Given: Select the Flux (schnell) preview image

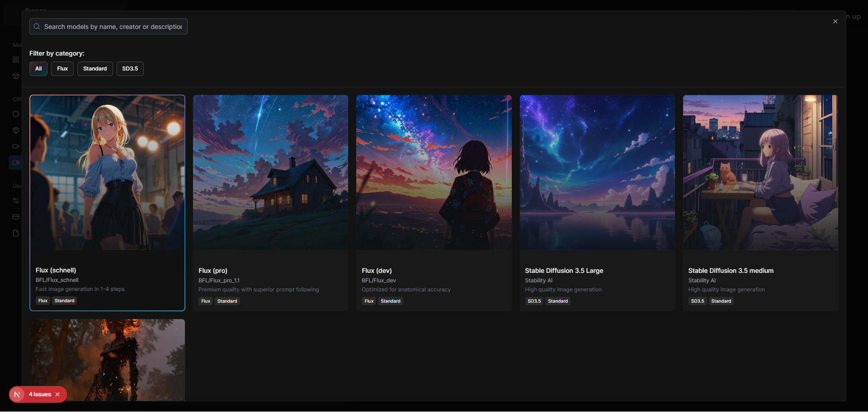Looking at the screenshot, I should tap(107, 173).
